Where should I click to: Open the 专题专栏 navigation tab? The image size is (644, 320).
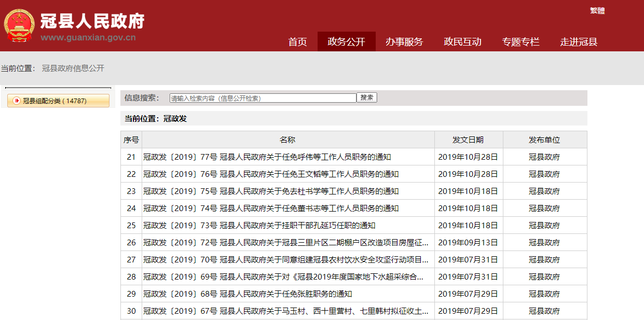521,42
